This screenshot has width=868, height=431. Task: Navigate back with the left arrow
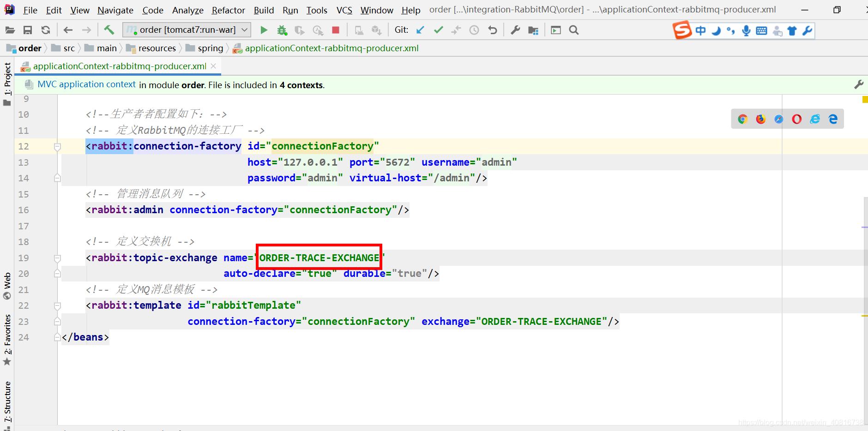pyautogui.click(x=68, y=30)
